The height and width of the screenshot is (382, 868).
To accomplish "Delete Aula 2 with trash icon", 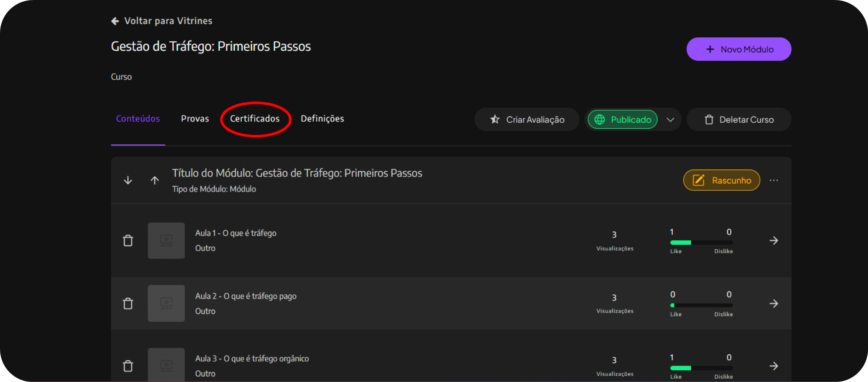I will [x=128, y=304].
